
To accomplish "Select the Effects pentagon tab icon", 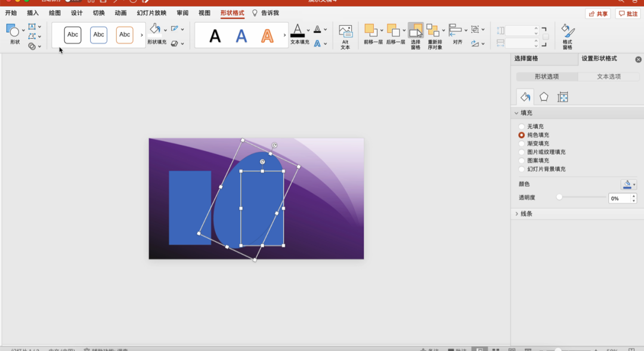I will coord(544,97).
